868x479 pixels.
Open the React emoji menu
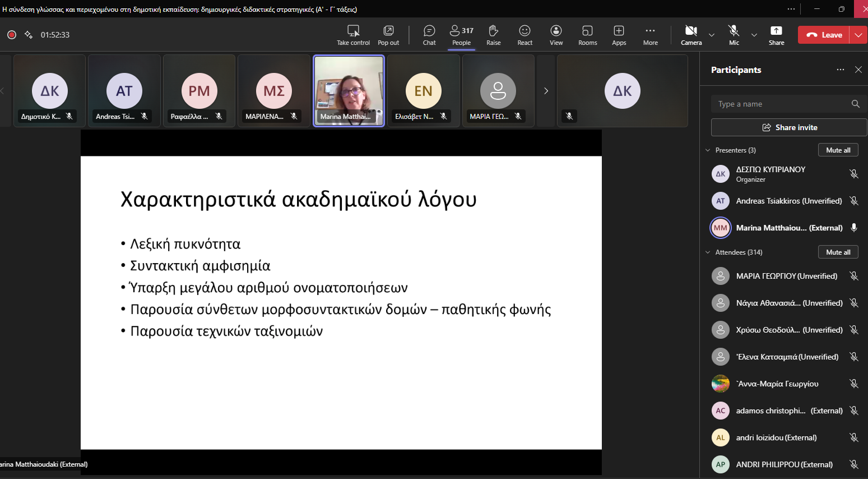[x=524, y=35]
